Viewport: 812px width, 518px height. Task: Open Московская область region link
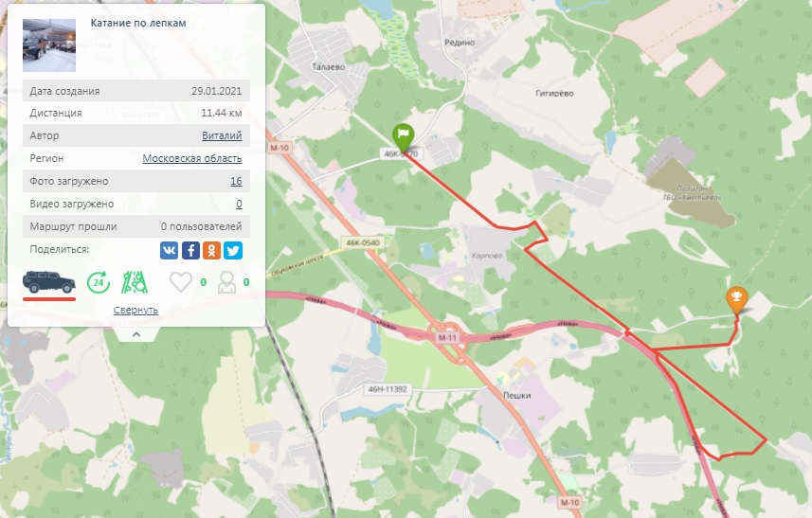point(192,158)
